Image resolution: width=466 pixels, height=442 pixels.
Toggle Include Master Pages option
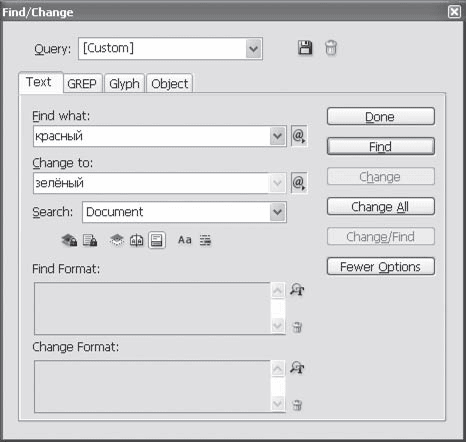137,240
